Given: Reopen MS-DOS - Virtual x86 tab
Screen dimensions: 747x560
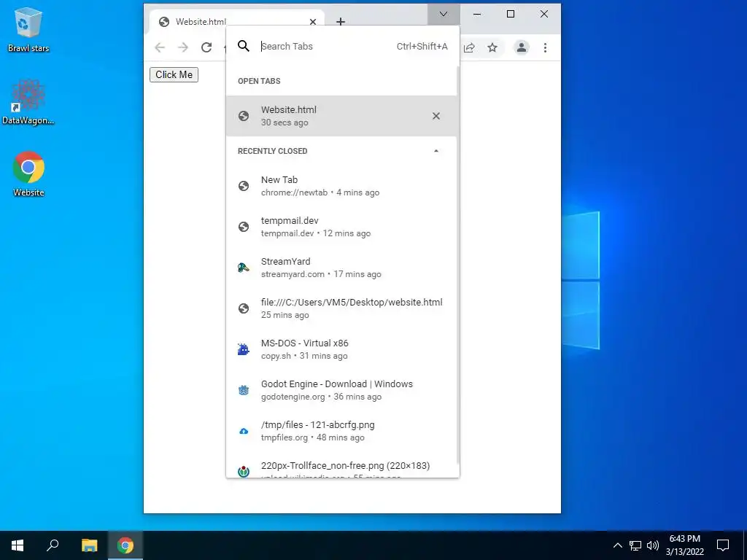Looking at the screenshot, I should 341,349.
